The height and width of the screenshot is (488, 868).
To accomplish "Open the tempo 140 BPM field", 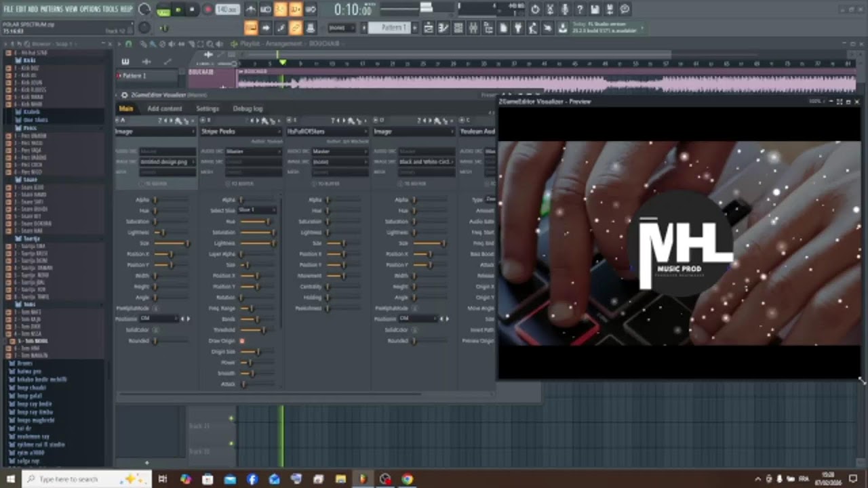I will click(228, 9).
